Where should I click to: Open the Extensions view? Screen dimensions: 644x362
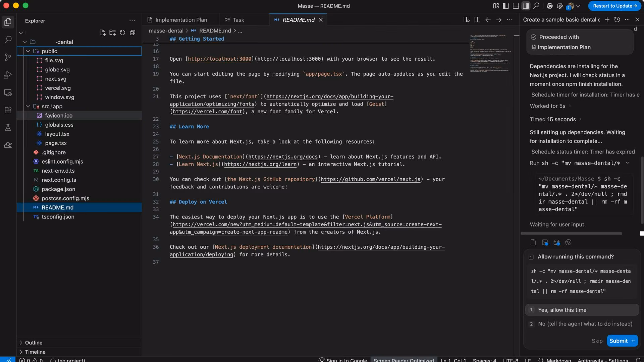tap(8, 110)
